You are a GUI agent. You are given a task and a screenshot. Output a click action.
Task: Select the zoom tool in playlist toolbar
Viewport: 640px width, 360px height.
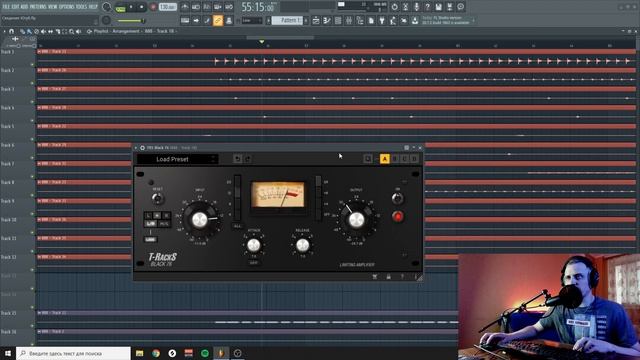click(71, 31)
